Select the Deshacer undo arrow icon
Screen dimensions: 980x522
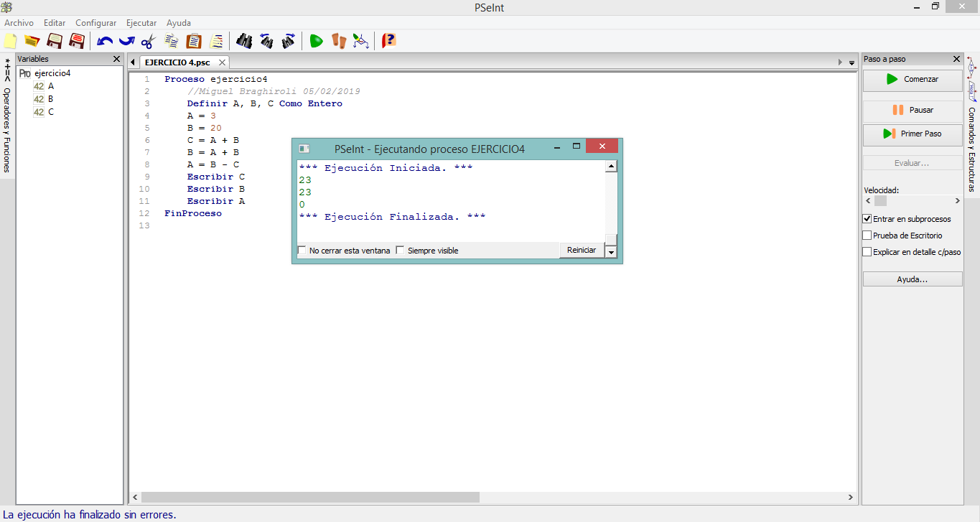coord(104,41)
